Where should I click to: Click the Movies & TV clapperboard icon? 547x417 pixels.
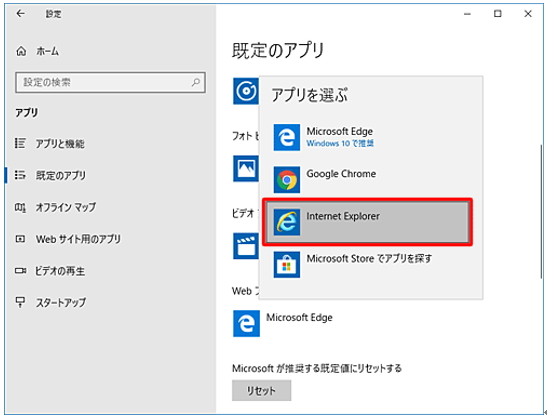[246, 246]
